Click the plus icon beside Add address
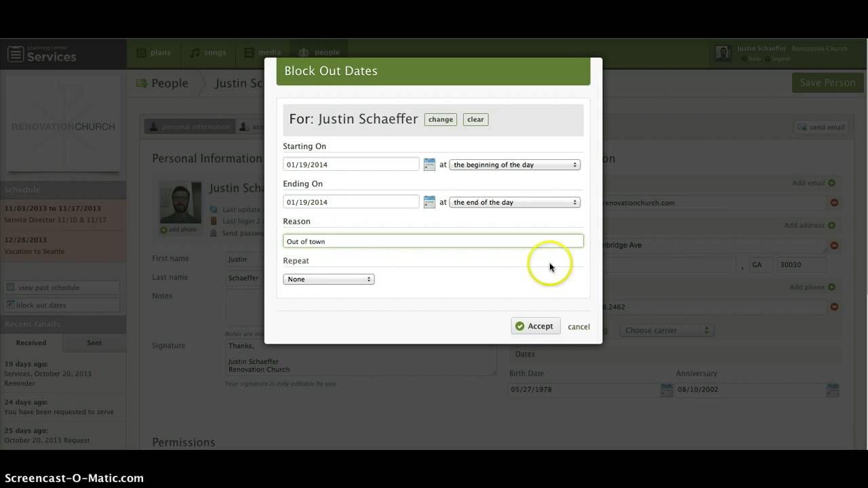The height and width of the screenshot is (488, 868). [832, 225]
